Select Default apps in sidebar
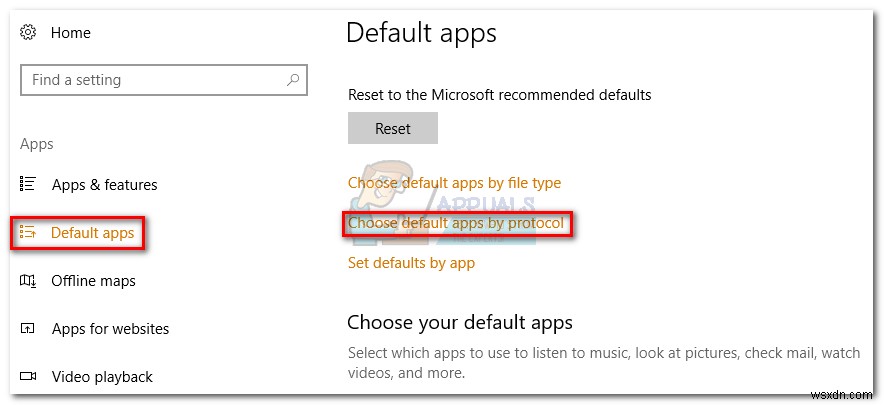Image resolution: width=884 pixels, height=405 pixels. (92, 232)
